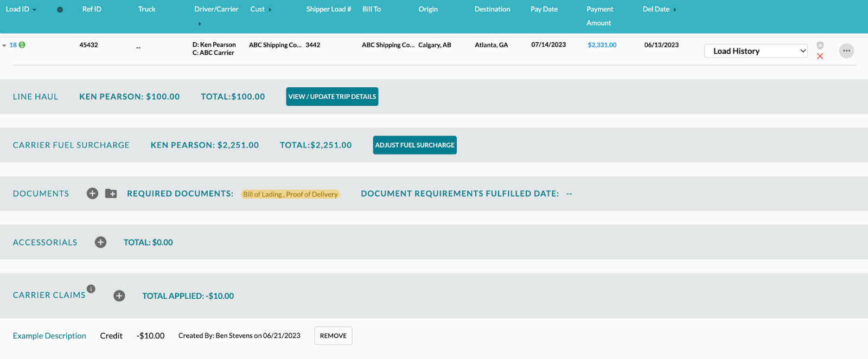The image size is (868, 359).
Task: Click the Pay Date column header
Action: coord(544,9)
